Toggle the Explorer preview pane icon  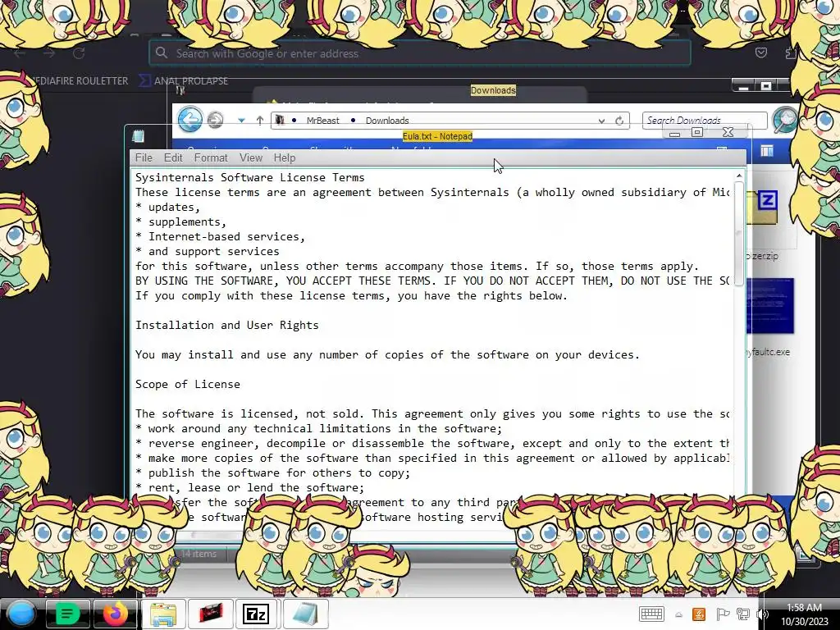click(x=767, y=152)
